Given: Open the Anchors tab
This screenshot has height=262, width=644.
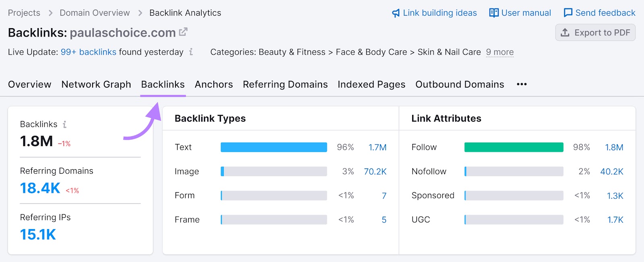Looking at the screenshot, I should click(x=213, y=84).
